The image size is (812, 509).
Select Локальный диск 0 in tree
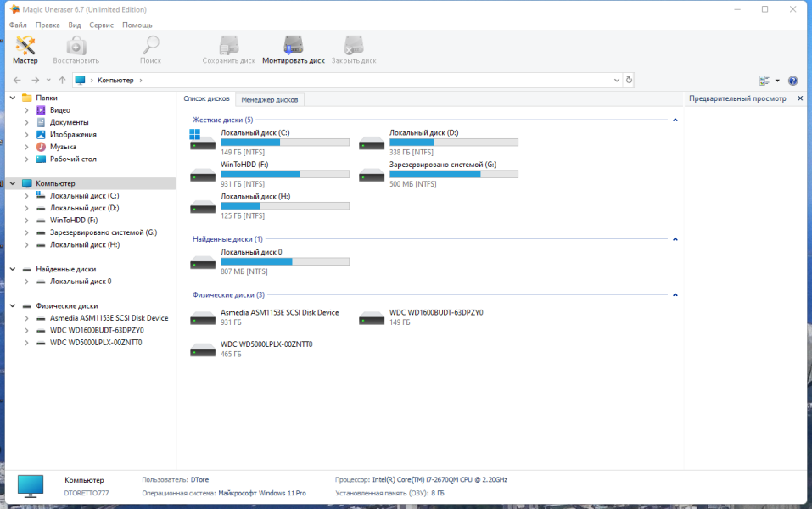point(81,282)
